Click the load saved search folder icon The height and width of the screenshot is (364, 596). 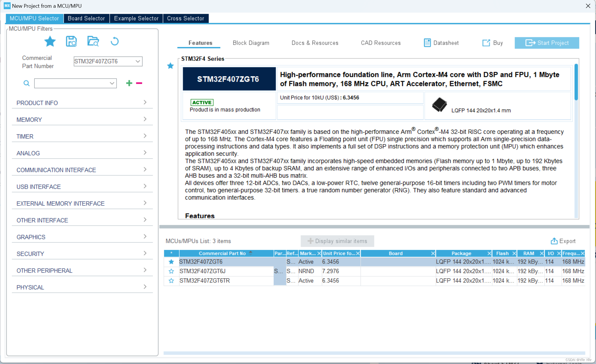93,42
